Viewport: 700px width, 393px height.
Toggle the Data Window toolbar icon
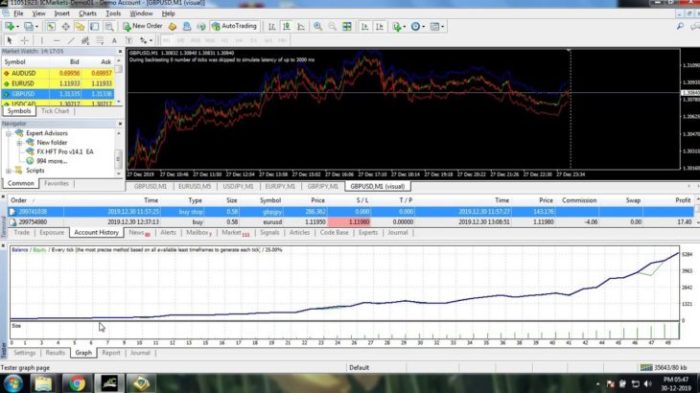coord(66,26)
